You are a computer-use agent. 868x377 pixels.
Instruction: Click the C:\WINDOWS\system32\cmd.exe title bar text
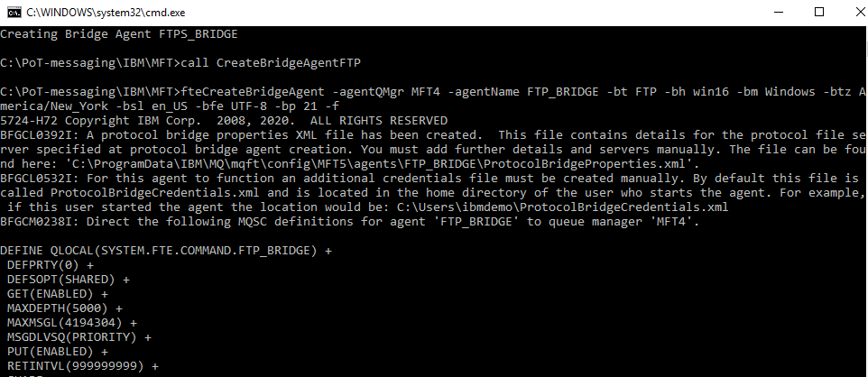(x=106, y=13)
